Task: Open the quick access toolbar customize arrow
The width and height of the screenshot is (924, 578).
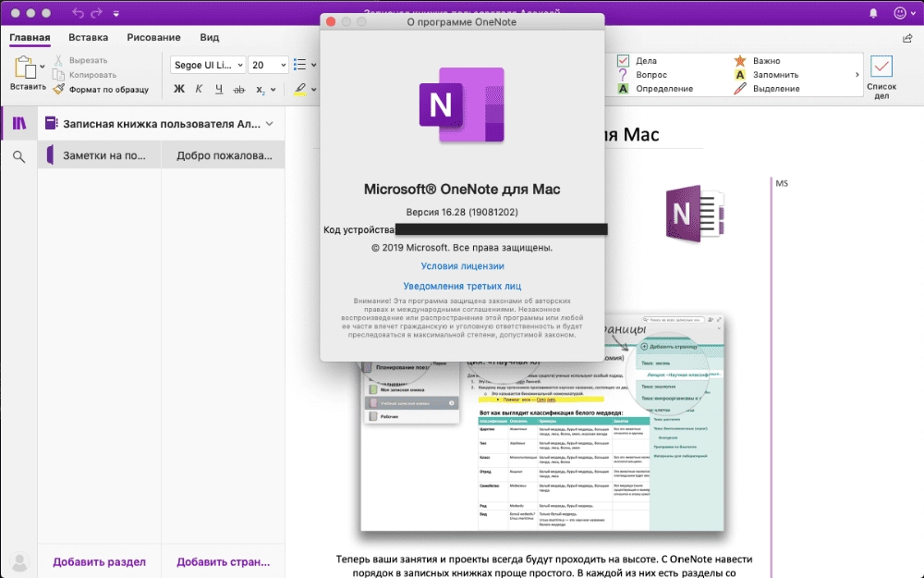Action: tap(116, 13)
